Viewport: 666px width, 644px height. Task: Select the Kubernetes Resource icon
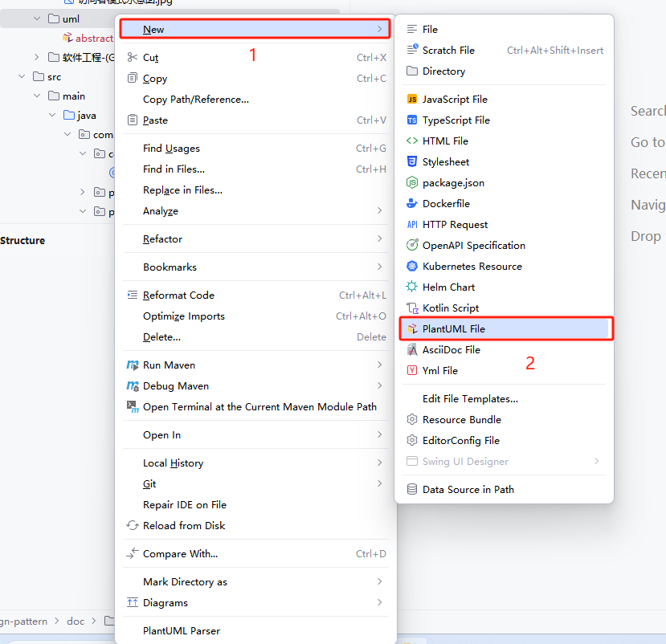point(412,267)
